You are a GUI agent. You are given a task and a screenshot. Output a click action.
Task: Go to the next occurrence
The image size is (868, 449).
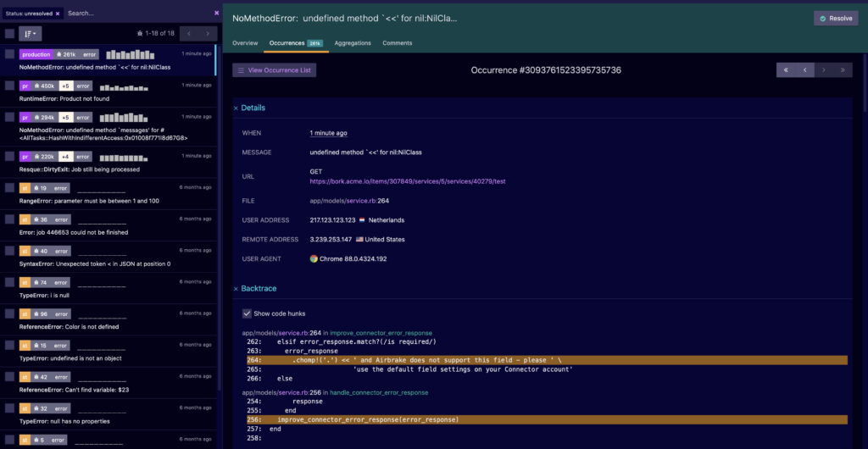[824, 70]
